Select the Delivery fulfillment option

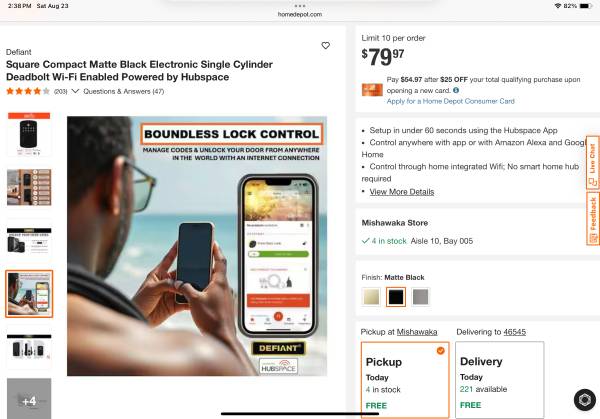pyautogui.click(x=499, y=380)
